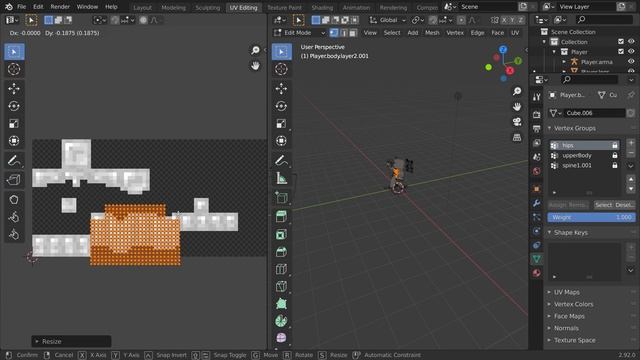
Task: Open the Material properties tab
Action: [536, 273]
